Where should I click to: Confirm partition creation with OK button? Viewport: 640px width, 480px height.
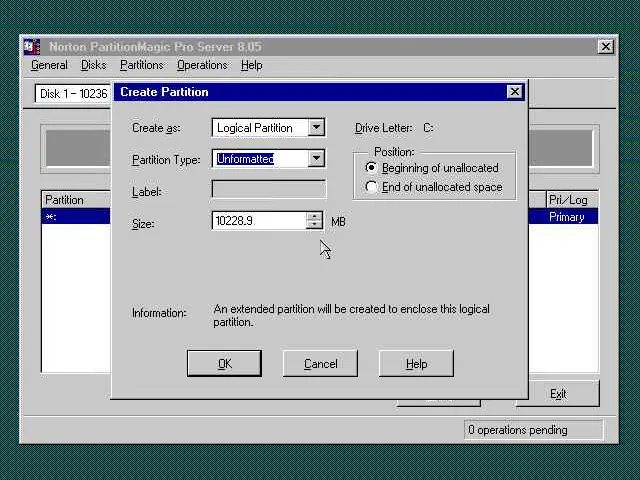tap(224, 363)
